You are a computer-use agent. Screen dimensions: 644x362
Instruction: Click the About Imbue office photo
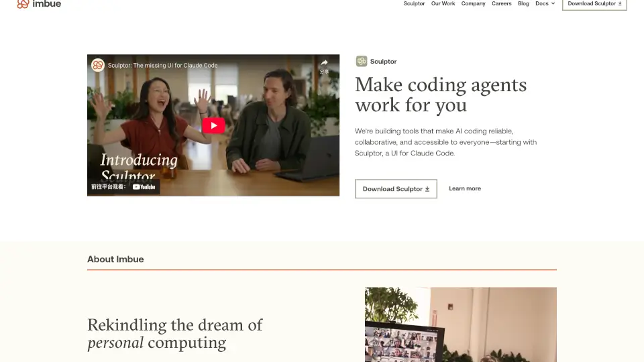point(461,324)
